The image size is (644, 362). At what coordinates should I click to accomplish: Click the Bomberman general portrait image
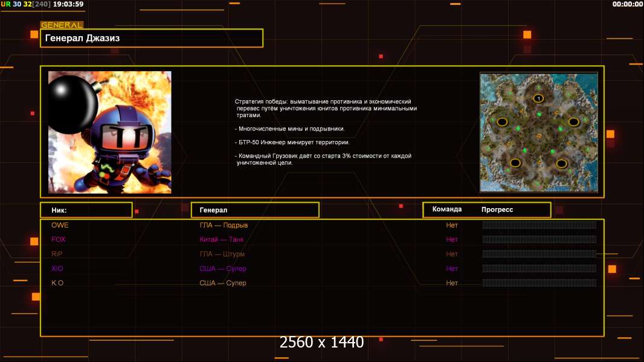click(110, 133)
